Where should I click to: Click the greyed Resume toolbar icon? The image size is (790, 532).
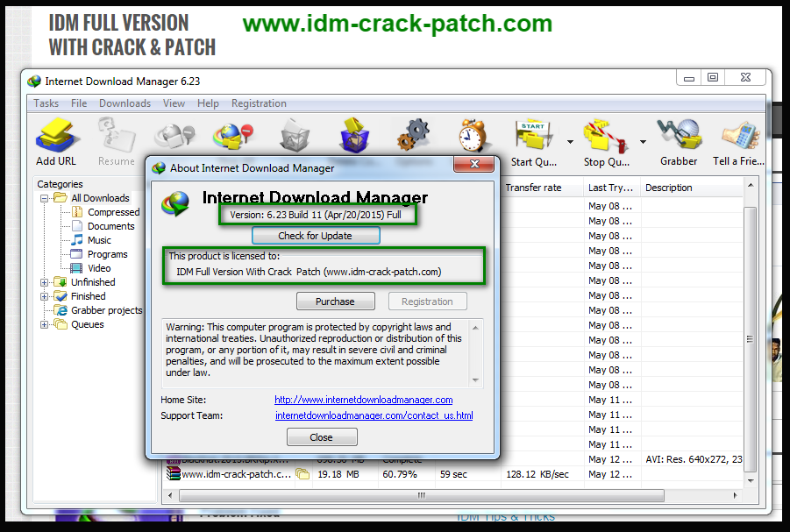[x=117, y=135]
